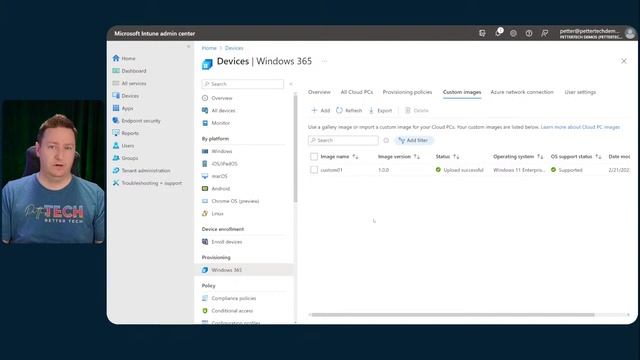Open the settings gear in header
Viewport: 640px width, 360px height.
(513, 33)
